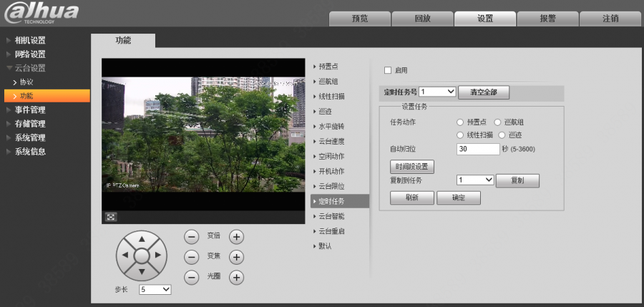Screen dimensions: 644x307
Task: Click the 刷新 button
Action: (412, 198)
